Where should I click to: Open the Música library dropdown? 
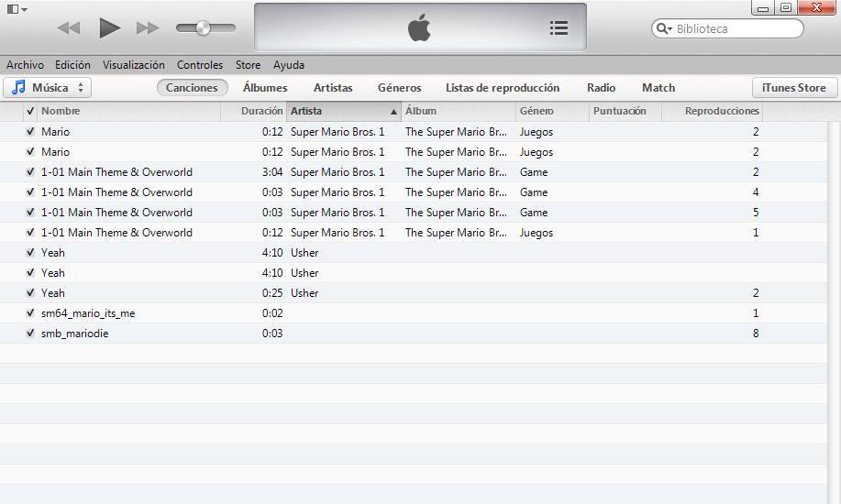pos(47,87)
